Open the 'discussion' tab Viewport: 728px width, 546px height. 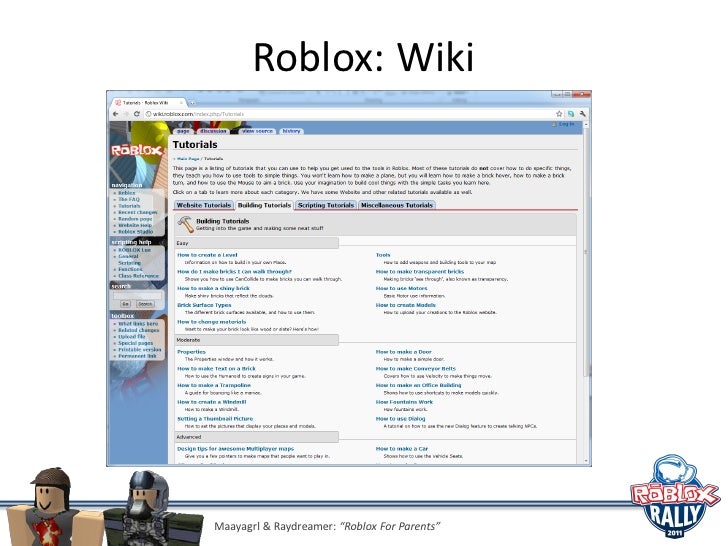click(213, 131)
